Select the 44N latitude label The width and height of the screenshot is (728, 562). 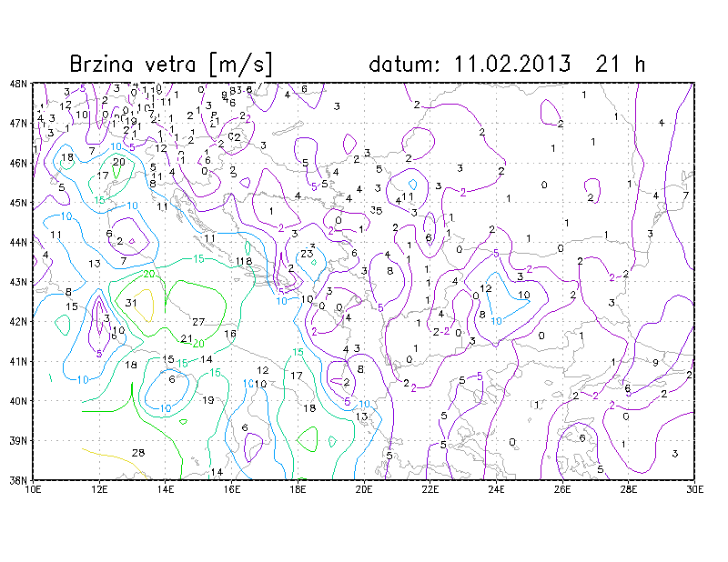(18, 242)
